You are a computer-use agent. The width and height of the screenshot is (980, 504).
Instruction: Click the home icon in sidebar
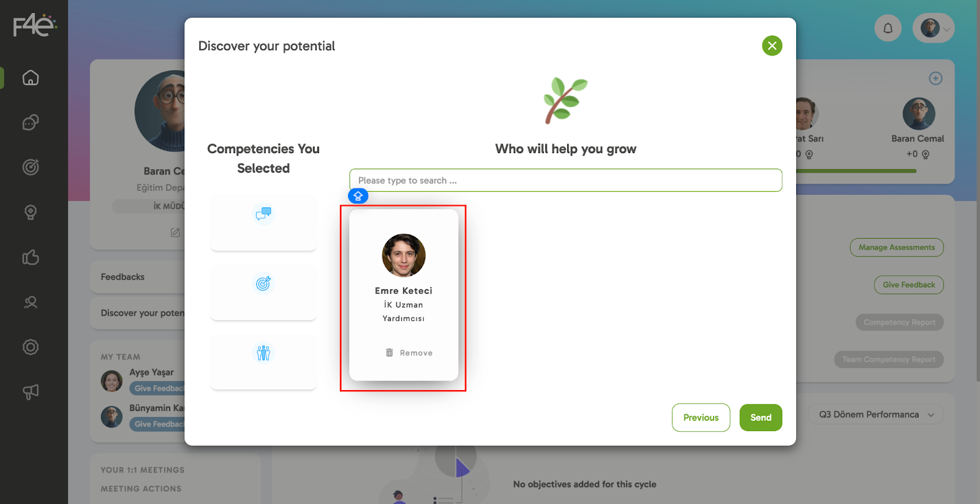pyautogui.click(x=31, y=78)
